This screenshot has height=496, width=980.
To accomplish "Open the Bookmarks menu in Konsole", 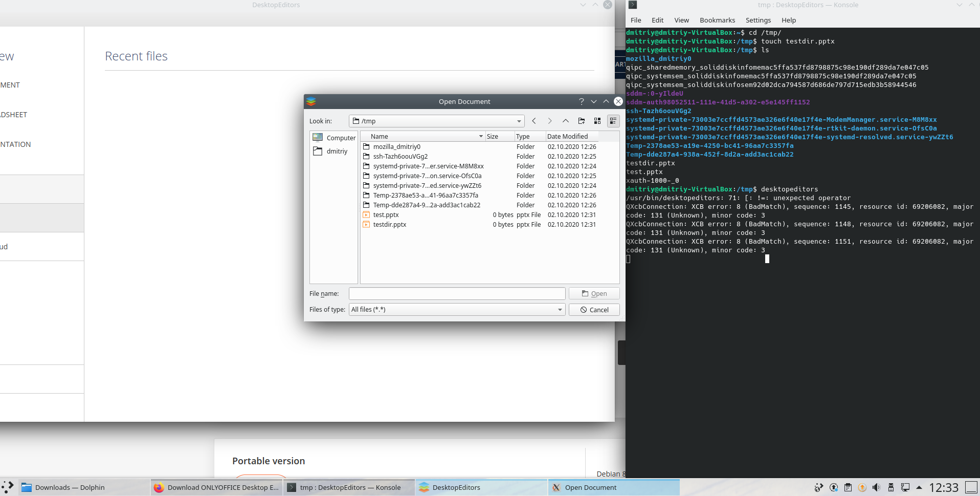I will 717,20.
